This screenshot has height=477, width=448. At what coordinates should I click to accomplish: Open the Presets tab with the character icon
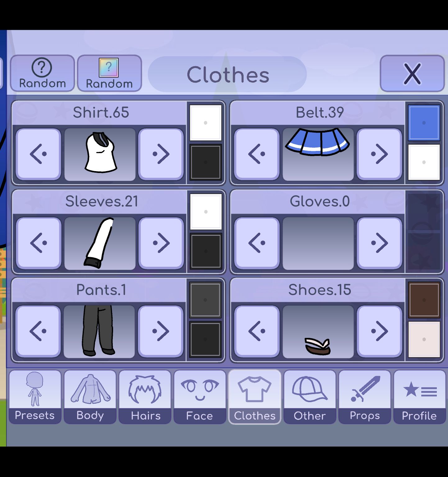pos(35,397)
